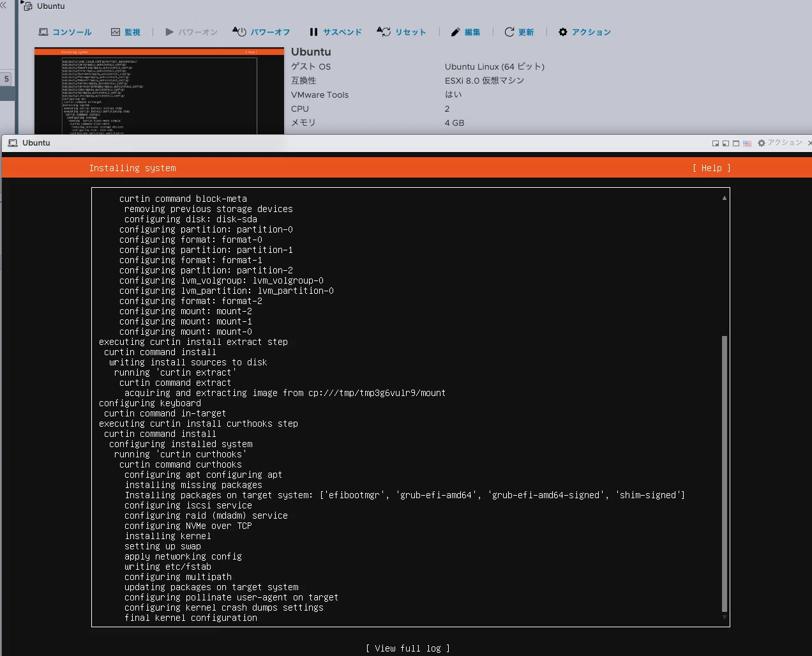This screenshot has height=656, width=812.
Task: Click the collapse navigator double chevron
Action: [x=3, y=5]
